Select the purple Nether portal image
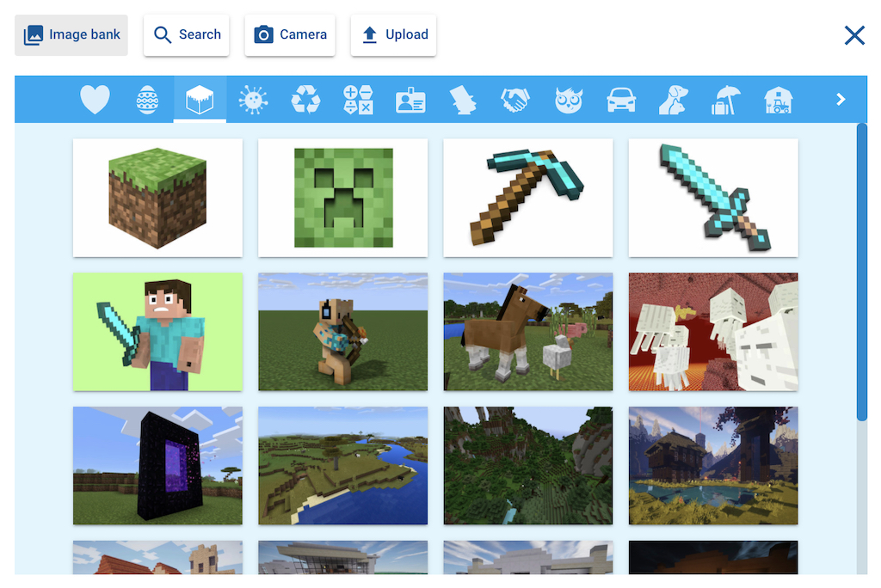 pos(158,466)
